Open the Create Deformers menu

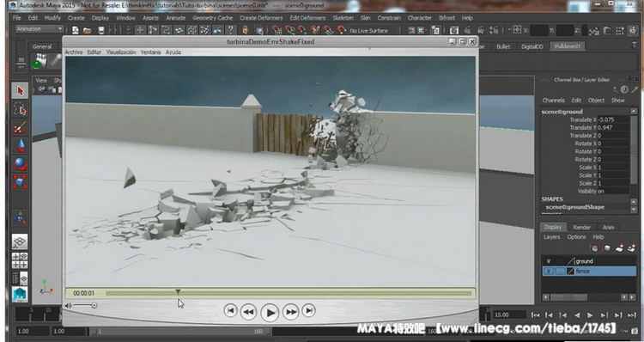pos(261,18)
